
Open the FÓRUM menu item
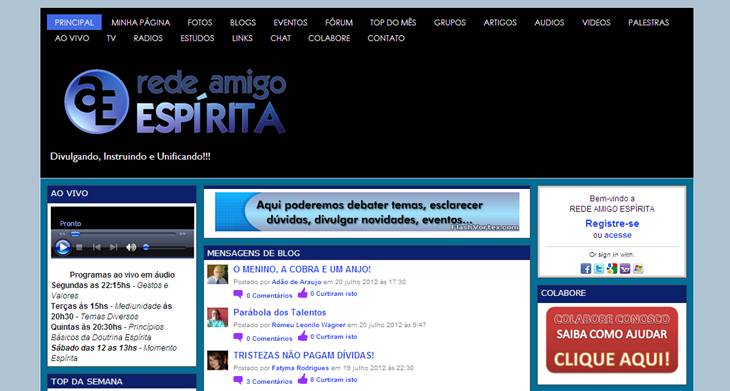[339, 22]
